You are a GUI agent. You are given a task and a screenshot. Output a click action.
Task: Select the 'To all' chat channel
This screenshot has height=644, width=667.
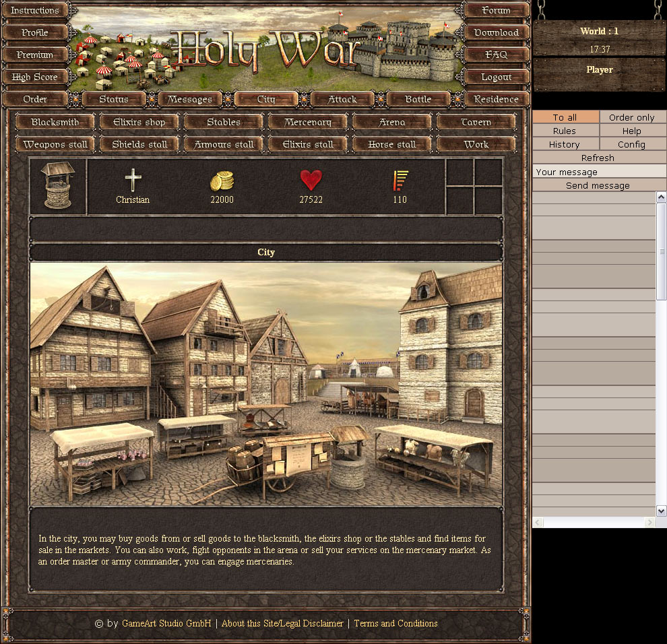565,117
